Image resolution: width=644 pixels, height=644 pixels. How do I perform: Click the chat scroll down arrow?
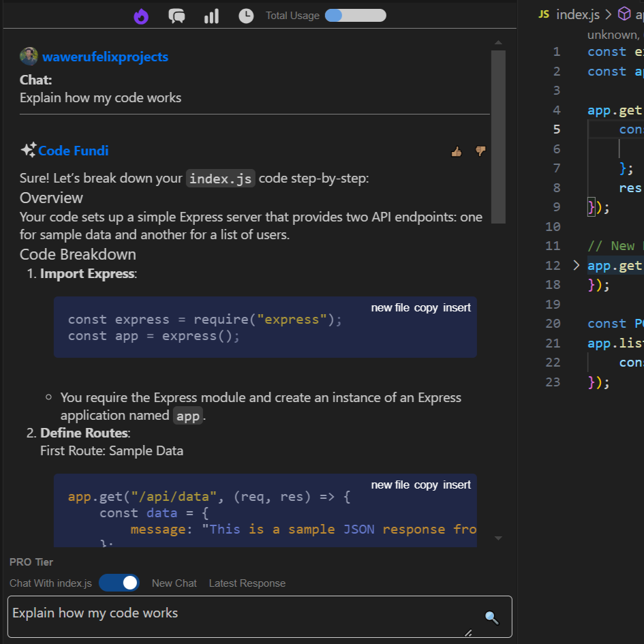click(x=498, y=538)
